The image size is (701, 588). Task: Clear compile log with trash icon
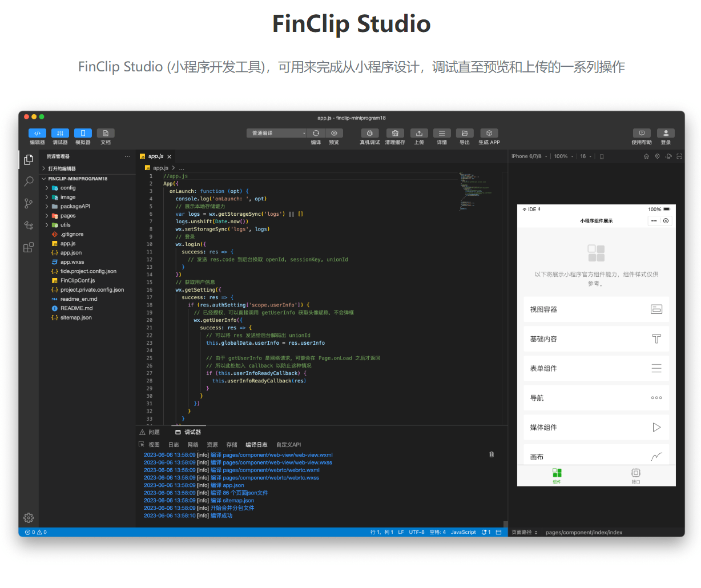pyautogui.click(x=491, y=454)
